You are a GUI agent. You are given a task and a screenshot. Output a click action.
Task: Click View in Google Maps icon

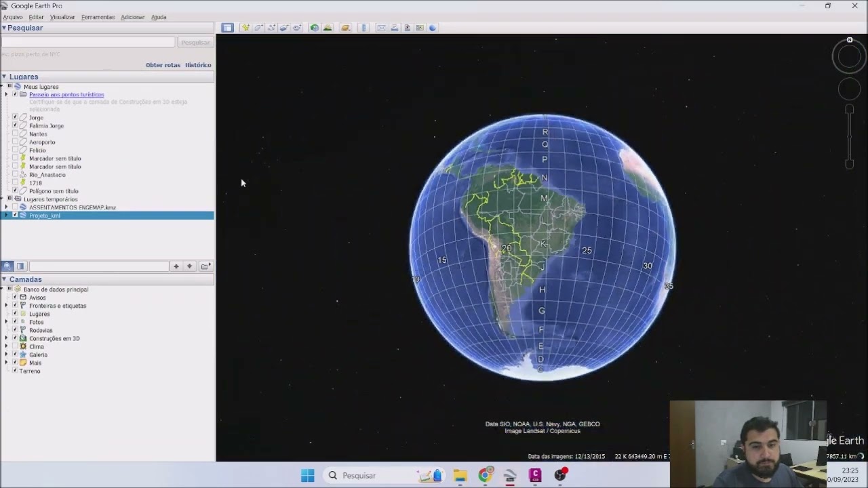point(420,28)
